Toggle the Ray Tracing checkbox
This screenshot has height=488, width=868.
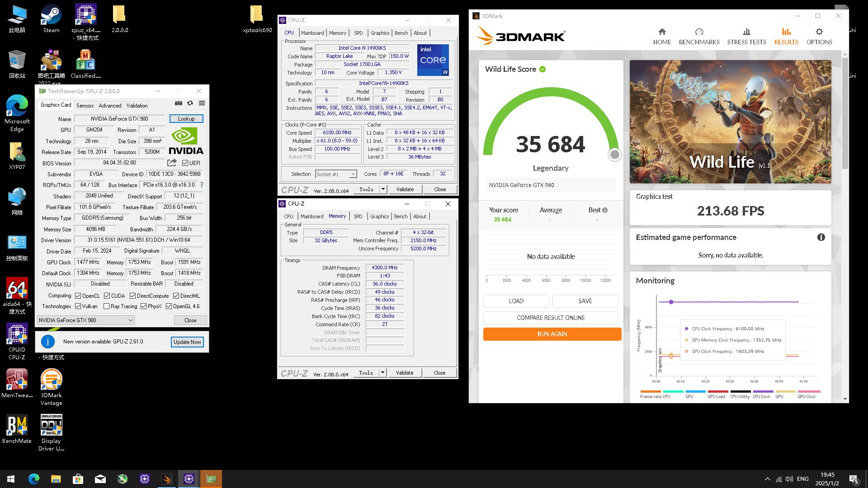tap(106, 306)
